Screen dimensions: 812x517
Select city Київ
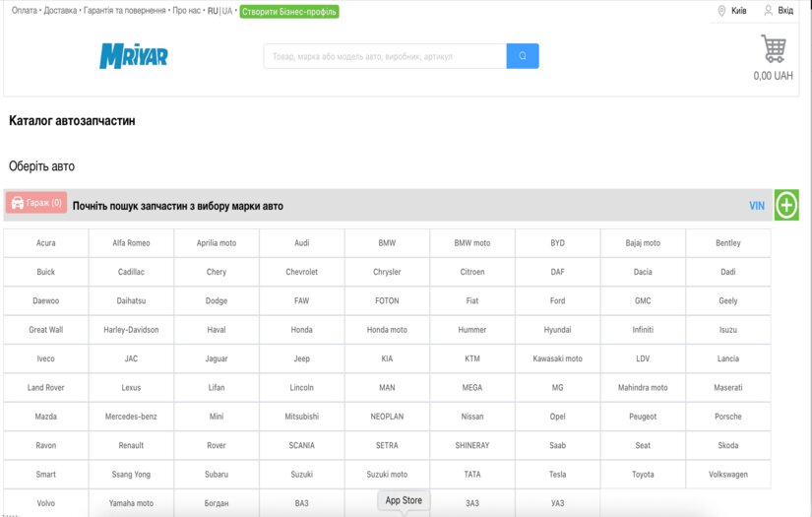coord(738,11)
